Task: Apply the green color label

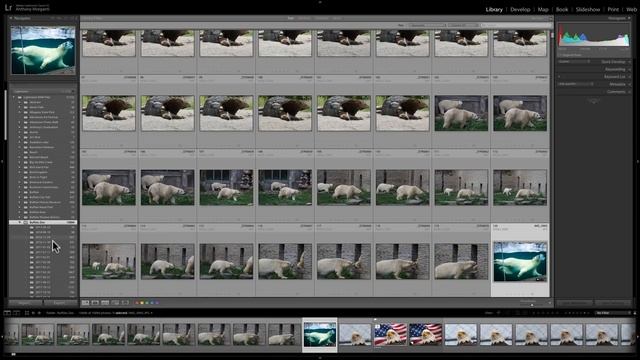Action: pyautogui.click(x=147, y=303)
